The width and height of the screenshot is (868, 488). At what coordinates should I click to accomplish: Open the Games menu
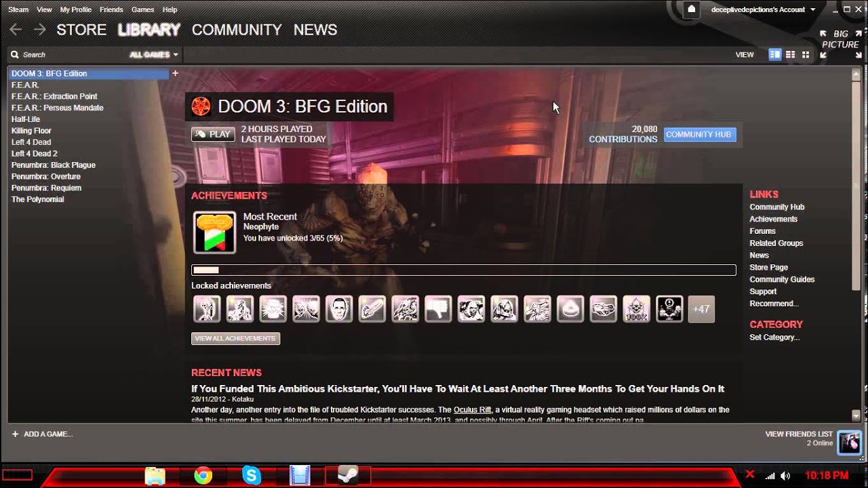[x=142, y=9]
